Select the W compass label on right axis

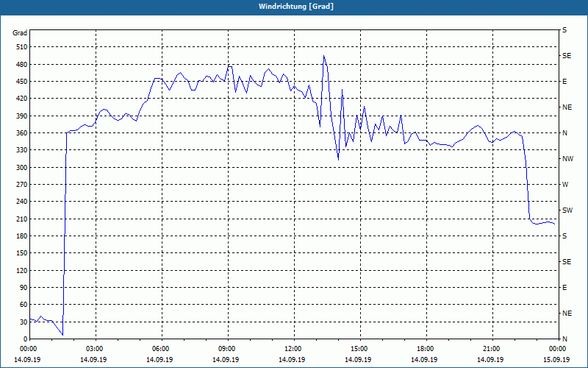click(x=565, y=185)
